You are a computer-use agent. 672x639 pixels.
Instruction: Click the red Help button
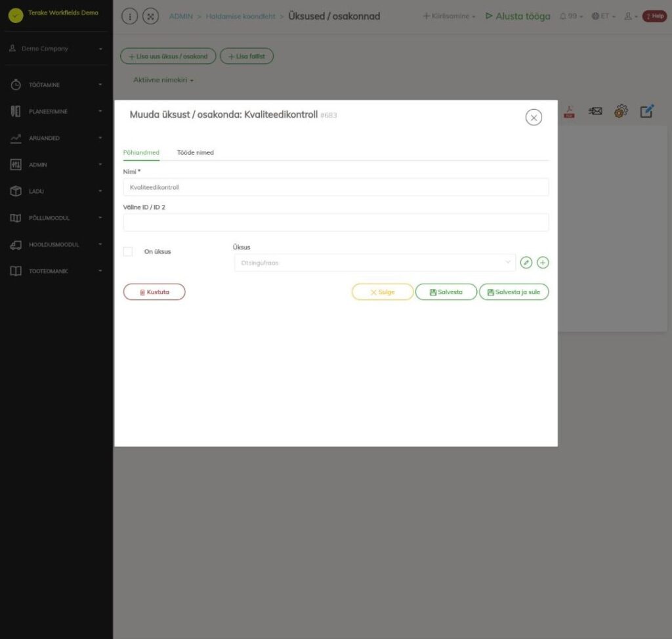coord(654,16)
